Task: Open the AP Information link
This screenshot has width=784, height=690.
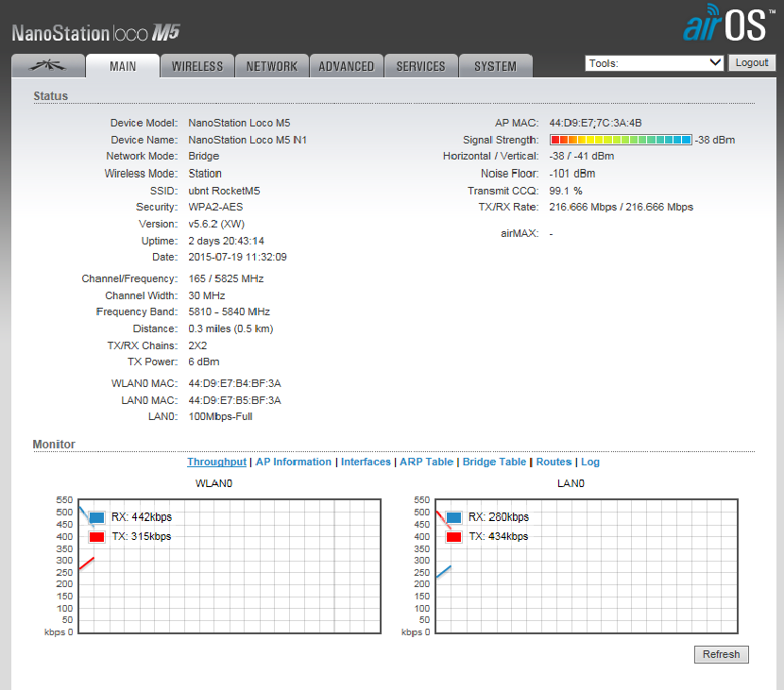Action: coord(294,462)
